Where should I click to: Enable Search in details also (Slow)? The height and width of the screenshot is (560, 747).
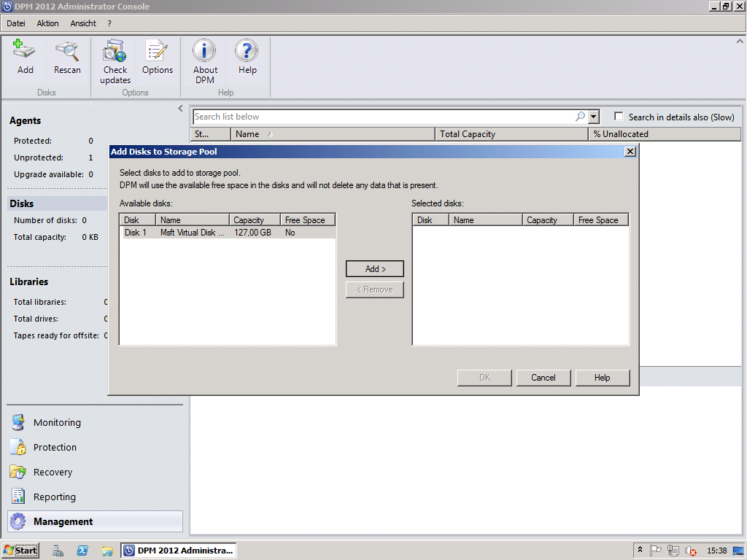[x=619, y=117]
